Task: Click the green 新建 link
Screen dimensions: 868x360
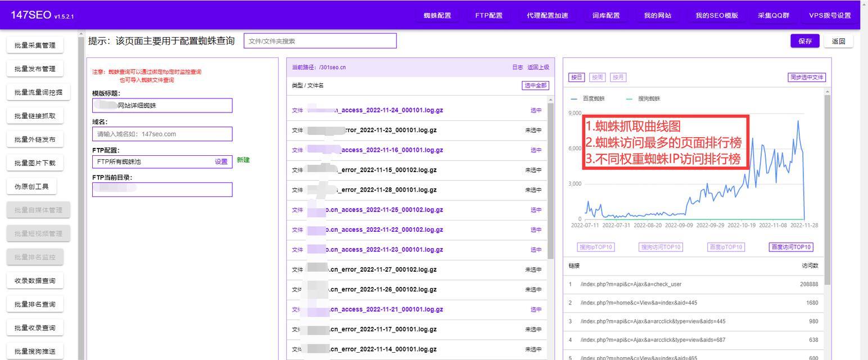Action: (243, 160)
